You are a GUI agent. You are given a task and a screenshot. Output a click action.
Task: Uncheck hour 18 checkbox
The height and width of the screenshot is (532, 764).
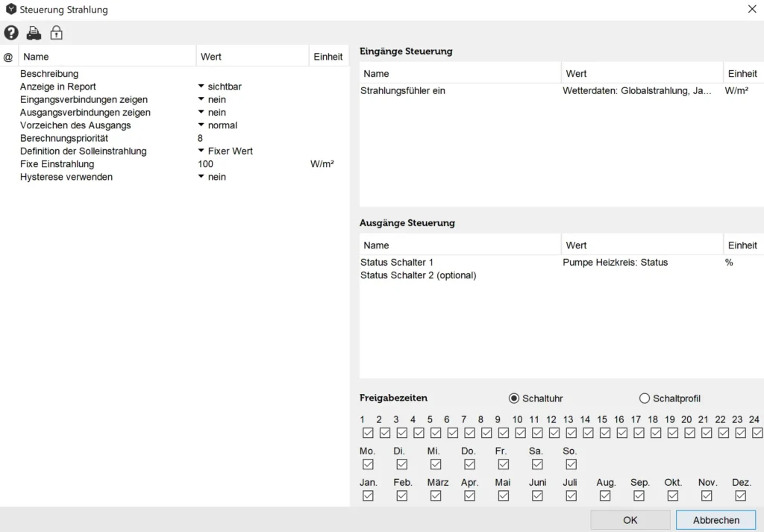(x=656, y=433)
